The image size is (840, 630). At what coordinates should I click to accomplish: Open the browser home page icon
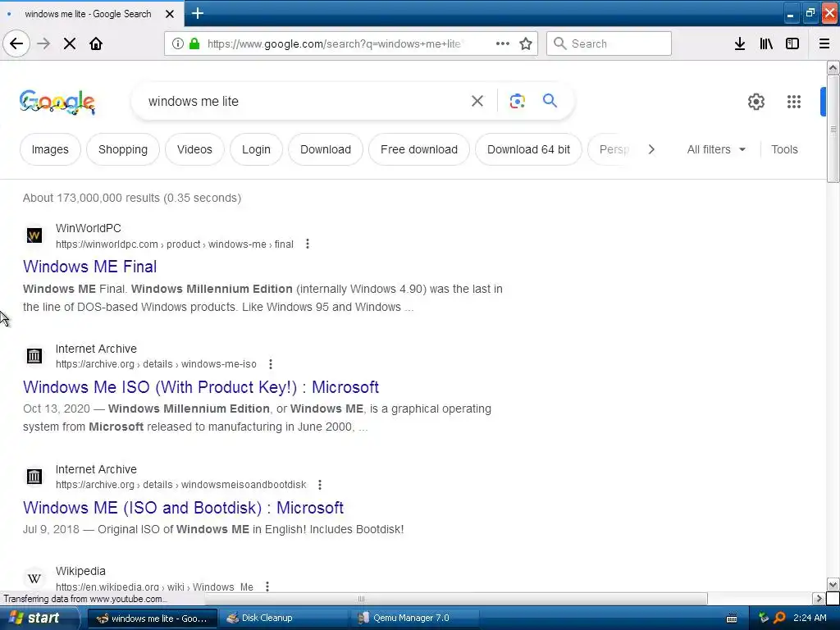coord(96,43)
